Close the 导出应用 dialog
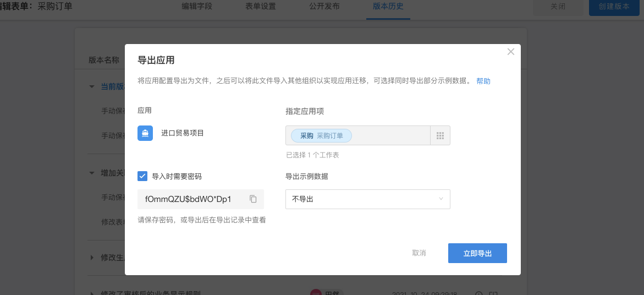Screen dimensions: 644x295 (511, 52)
